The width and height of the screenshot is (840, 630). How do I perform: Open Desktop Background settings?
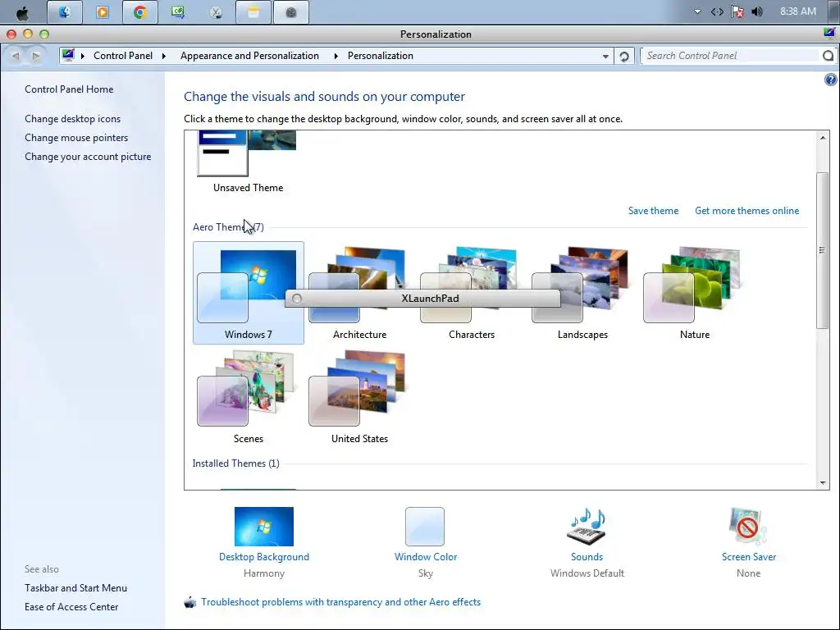click(264, 541)
